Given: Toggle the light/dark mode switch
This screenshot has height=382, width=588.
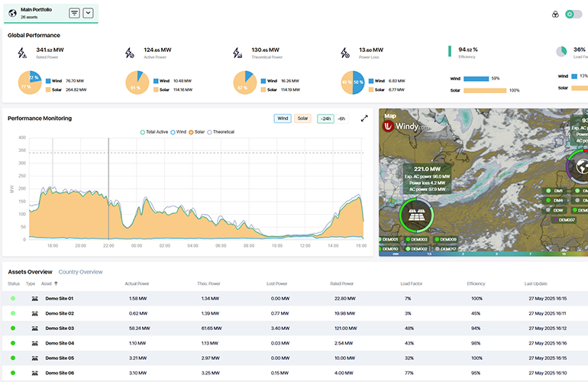Looking at the screenshot, I should point(573,14).
